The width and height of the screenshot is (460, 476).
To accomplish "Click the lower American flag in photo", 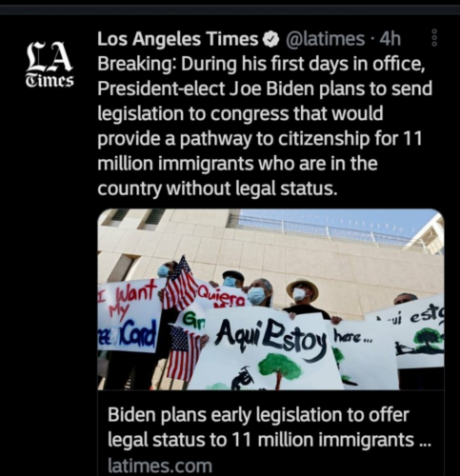I will pos(184,352).
